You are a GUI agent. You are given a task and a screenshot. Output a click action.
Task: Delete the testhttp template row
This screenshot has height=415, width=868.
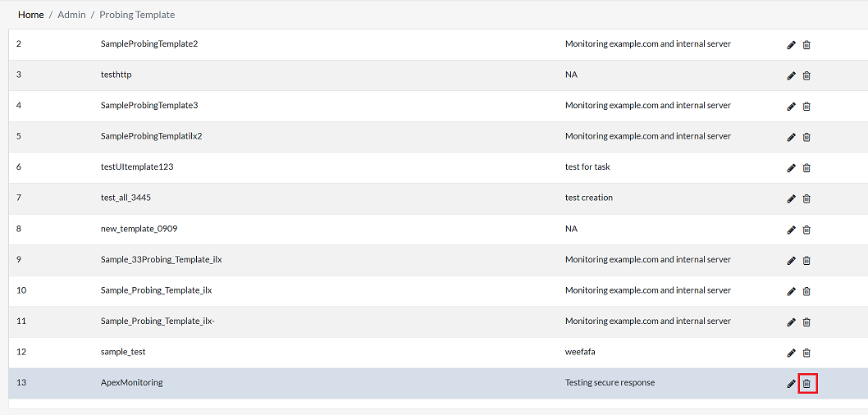806,75
